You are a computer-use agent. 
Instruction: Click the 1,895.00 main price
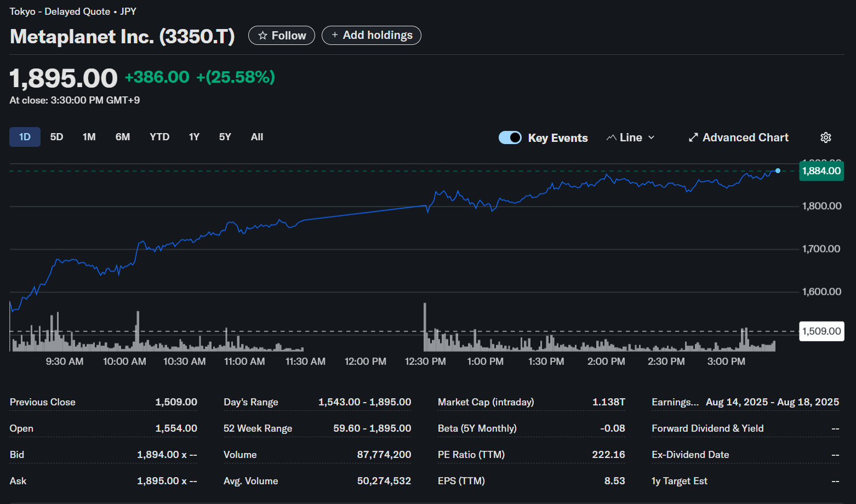click(x=64, y=78)
